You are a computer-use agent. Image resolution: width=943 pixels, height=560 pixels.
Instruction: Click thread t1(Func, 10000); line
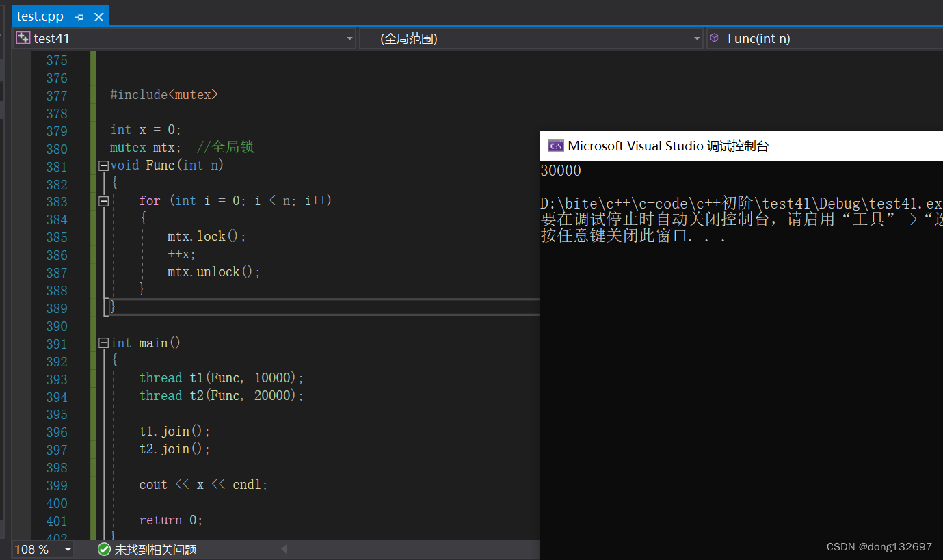click(222, 377)
